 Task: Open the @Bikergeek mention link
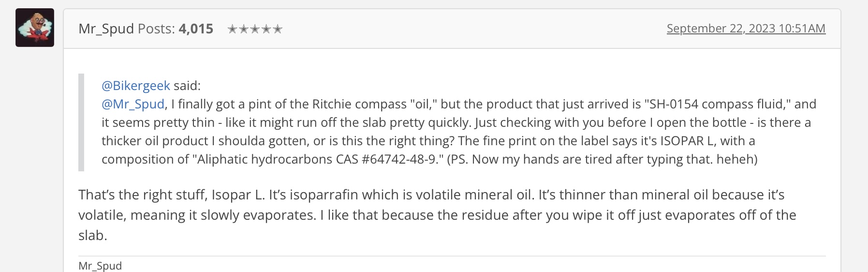pos(136,86)
